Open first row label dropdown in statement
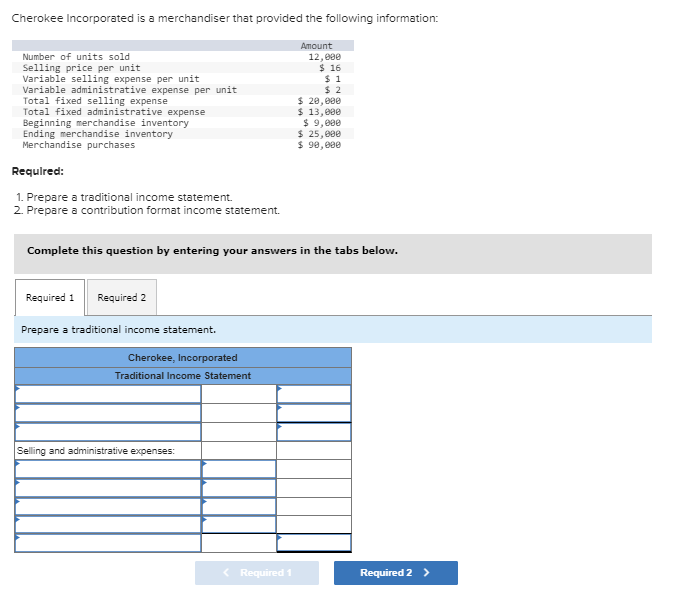685x612 pixels. (108, 394)
